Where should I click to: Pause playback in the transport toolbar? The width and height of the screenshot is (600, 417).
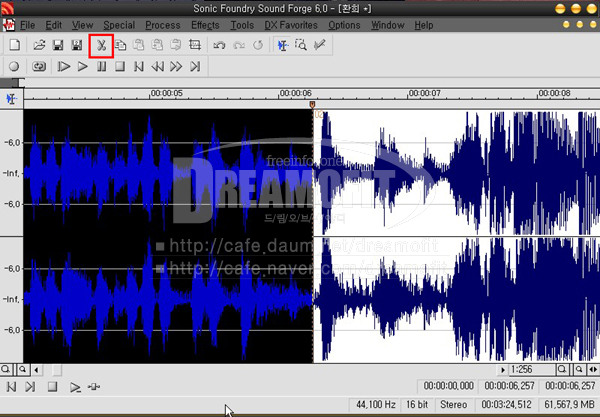point(101,67)
